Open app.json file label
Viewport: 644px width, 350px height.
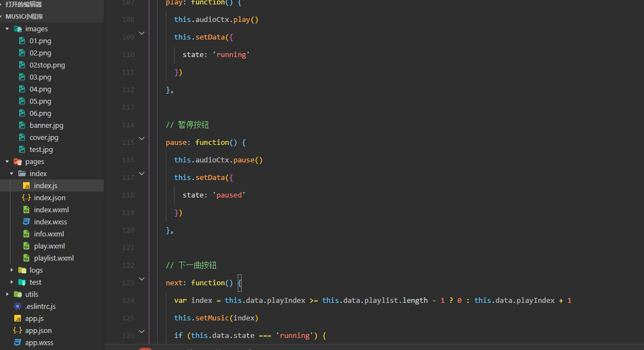pos(38,331)
